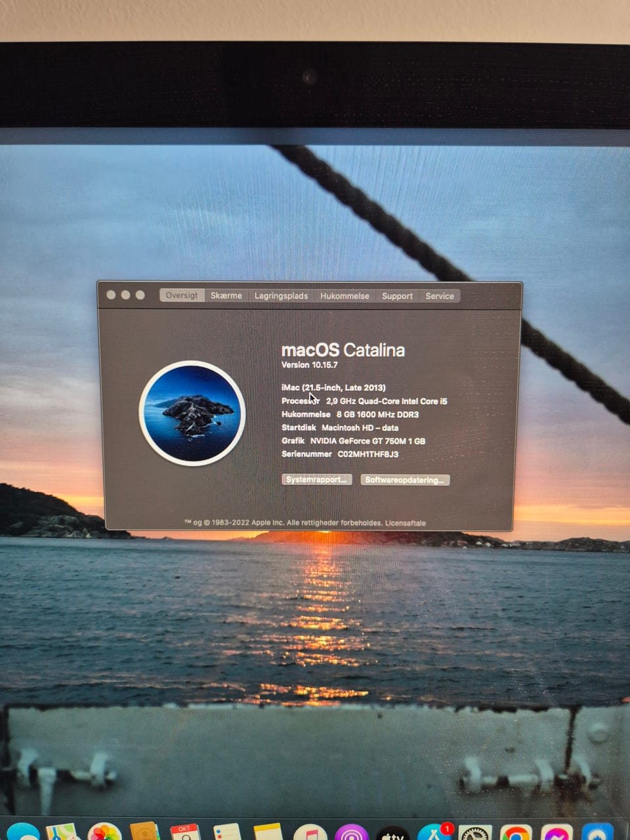Open the Licensaftale link
Viewport: 630px width, 840px height.
[406, 523]
